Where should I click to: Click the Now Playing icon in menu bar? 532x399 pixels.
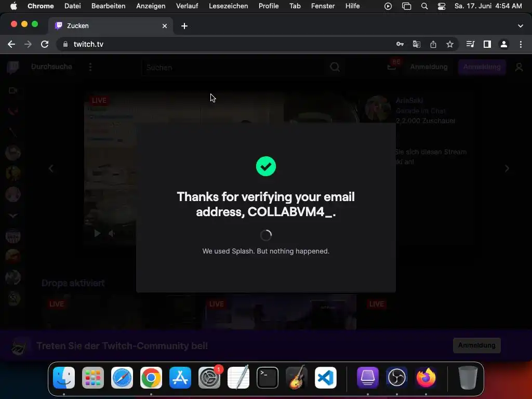pos(388,6)
